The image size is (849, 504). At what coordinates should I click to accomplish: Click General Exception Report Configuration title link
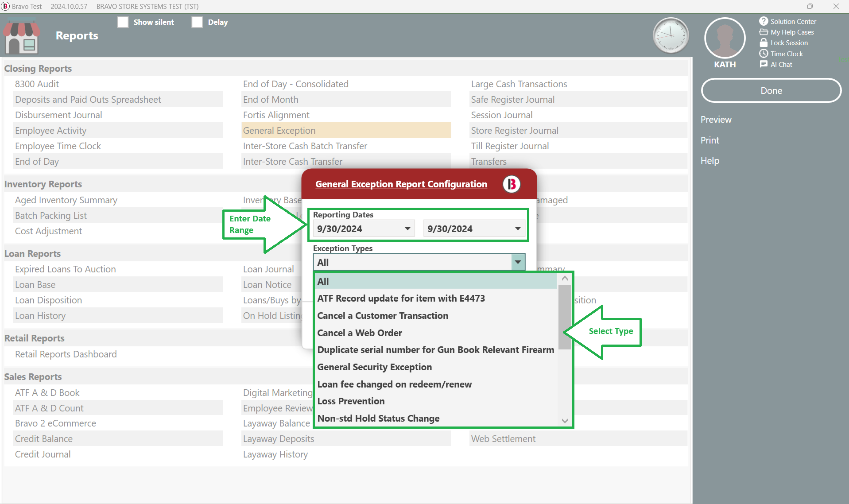[x=401, y=184]
